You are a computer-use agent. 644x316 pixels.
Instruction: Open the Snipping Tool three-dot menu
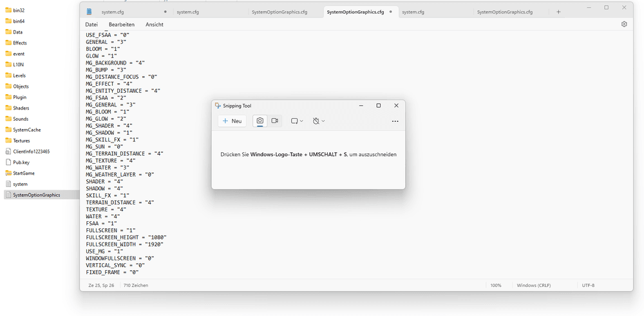point(395,121)
